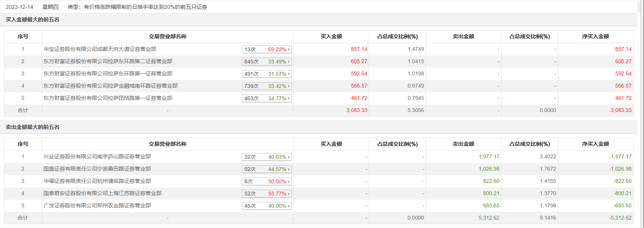Click 东方财富证券拉萨团结路第一证券营业部 link
The width and height of the screenshot is (644, 228).
pyautogui.click(x=108, y=98)
